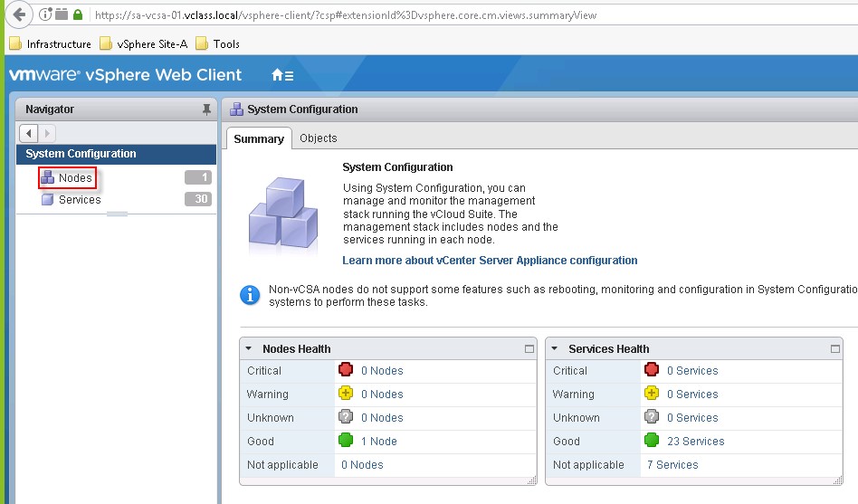Click the browser address bar URL
This screenshot has height=504, width=858.
point(346,15)
